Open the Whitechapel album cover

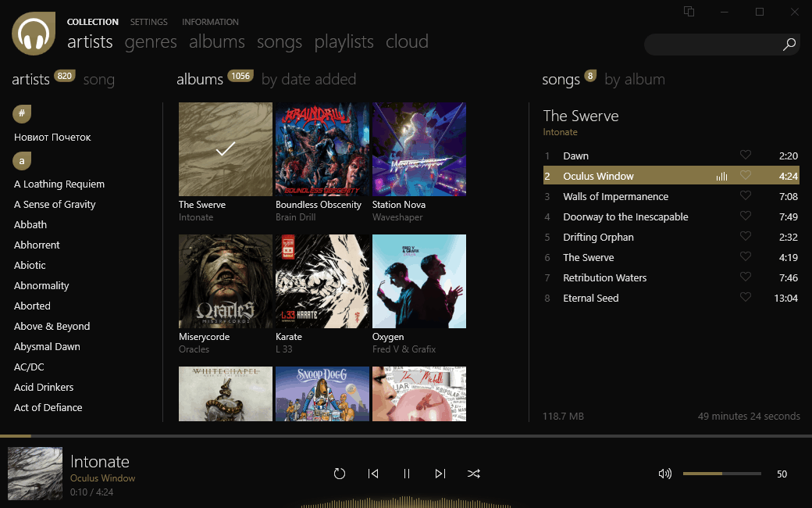226,394
